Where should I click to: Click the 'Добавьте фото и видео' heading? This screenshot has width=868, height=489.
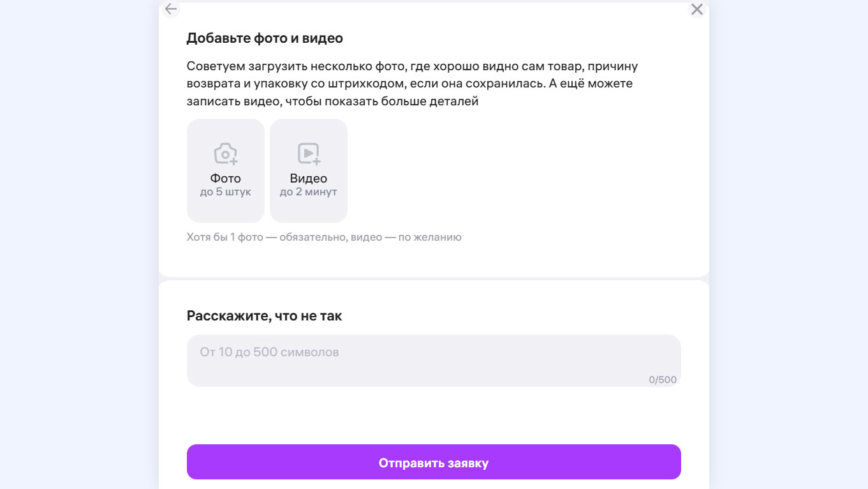(265, 38)
